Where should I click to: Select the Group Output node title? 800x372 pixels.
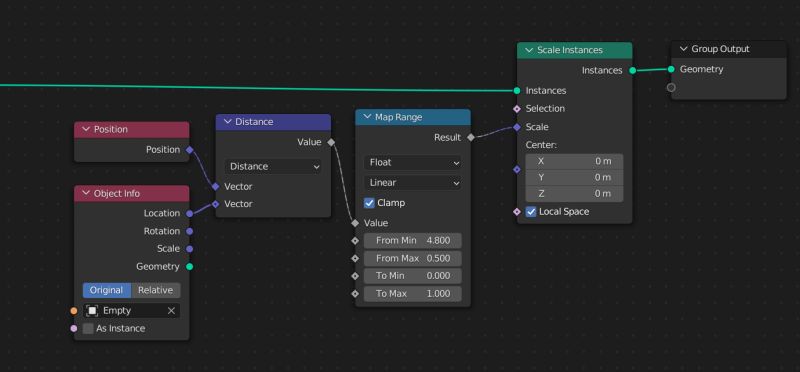click(x=720, y=49)
